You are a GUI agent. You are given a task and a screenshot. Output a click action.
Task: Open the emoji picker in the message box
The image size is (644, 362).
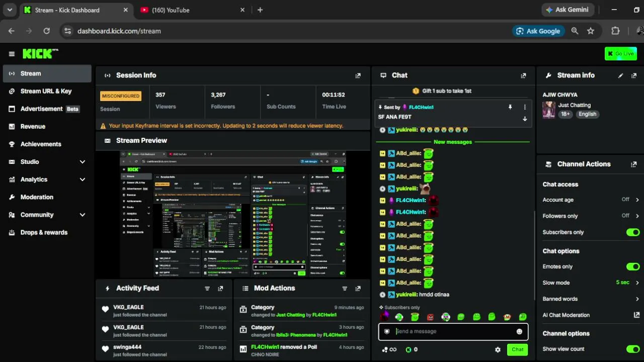(519, 331)
